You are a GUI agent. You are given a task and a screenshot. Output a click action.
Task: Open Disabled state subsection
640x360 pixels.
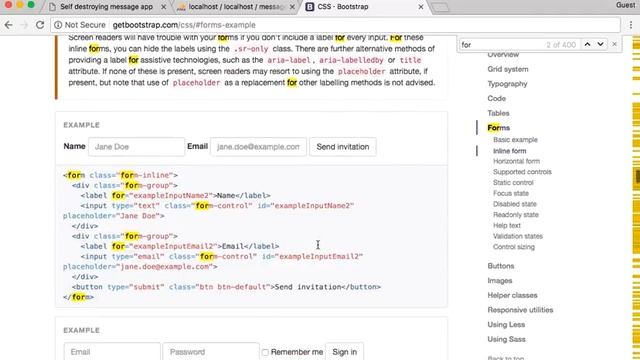[x=515, y=204]
